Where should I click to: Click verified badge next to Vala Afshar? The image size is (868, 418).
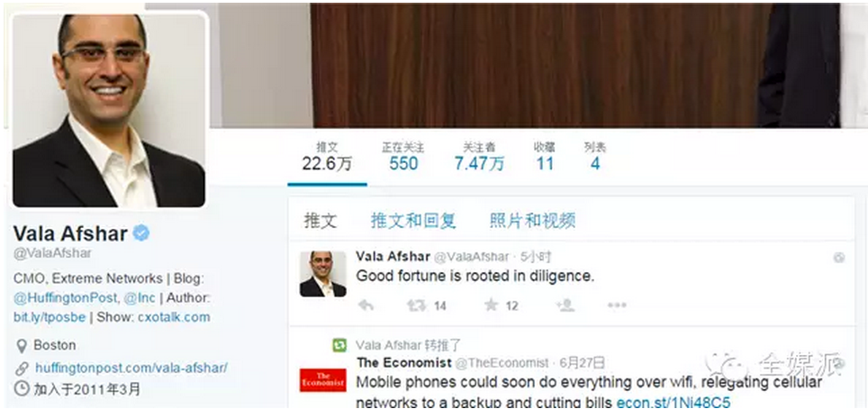click(x=141, y=233)
